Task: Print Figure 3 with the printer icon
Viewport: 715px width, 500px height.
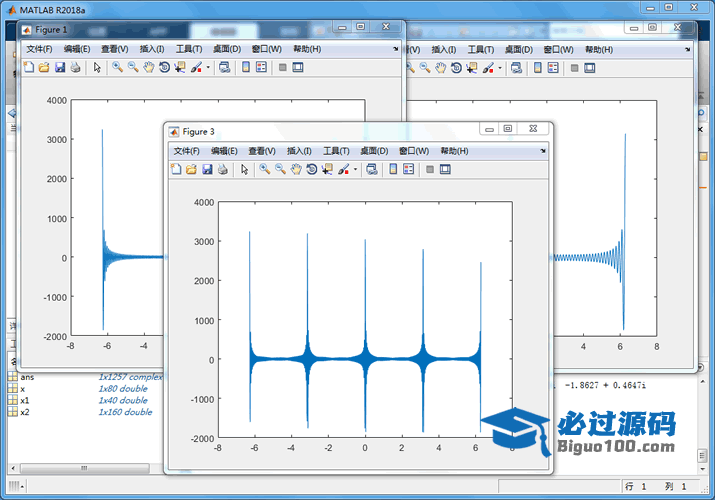Action: pyautogui.click(x=223, y=170)
